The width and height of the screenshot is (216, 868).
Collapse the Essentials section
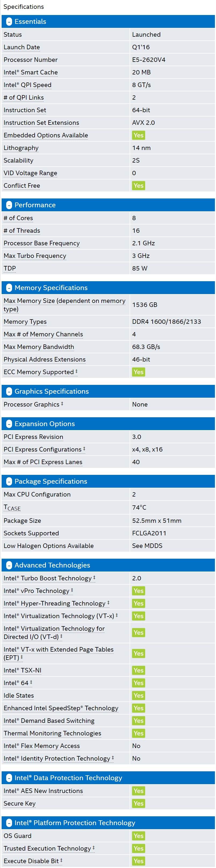click(9, 22)
